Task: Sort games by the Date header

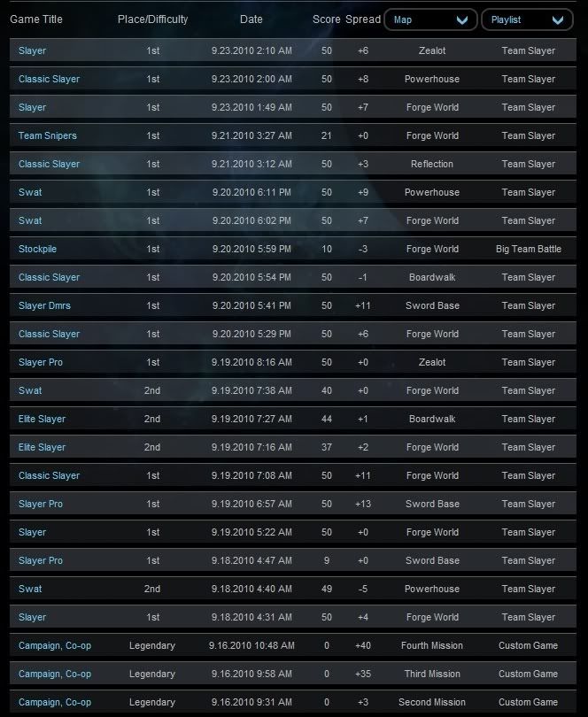Action: click(251, 19)
